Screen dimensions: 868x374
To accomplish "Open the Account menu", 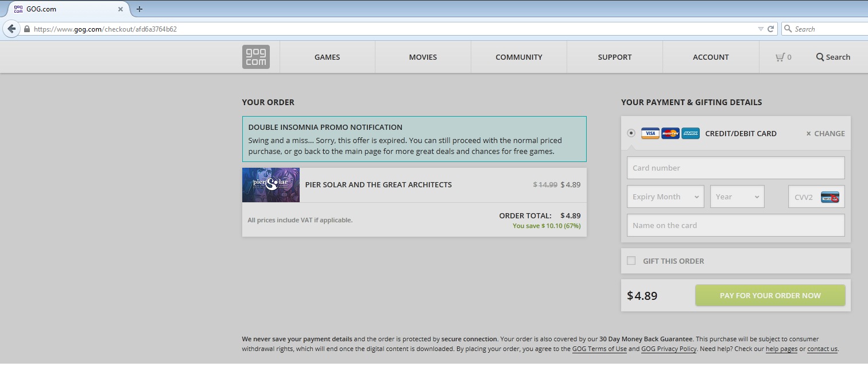I will [711, 57].
